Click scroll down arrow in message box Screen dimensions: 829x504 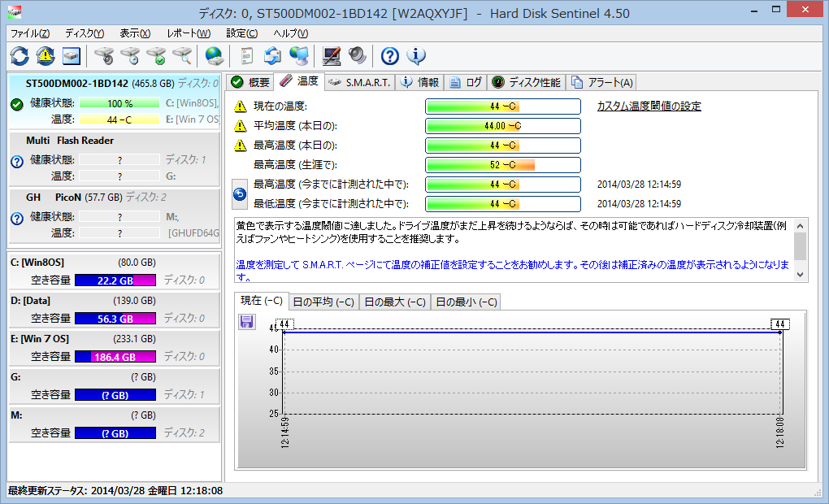800,275
